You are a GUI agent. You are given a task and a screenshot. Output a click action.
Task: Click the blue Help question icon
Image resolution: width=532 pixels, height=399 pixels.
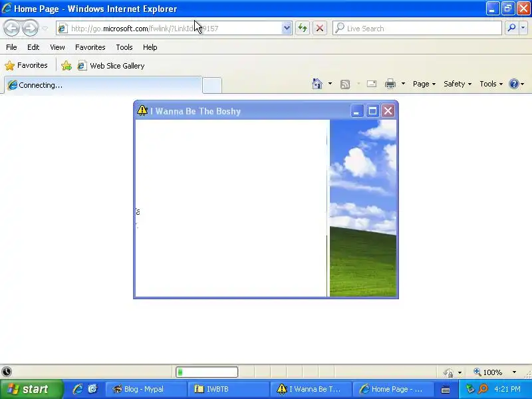(x=514, y=84)
